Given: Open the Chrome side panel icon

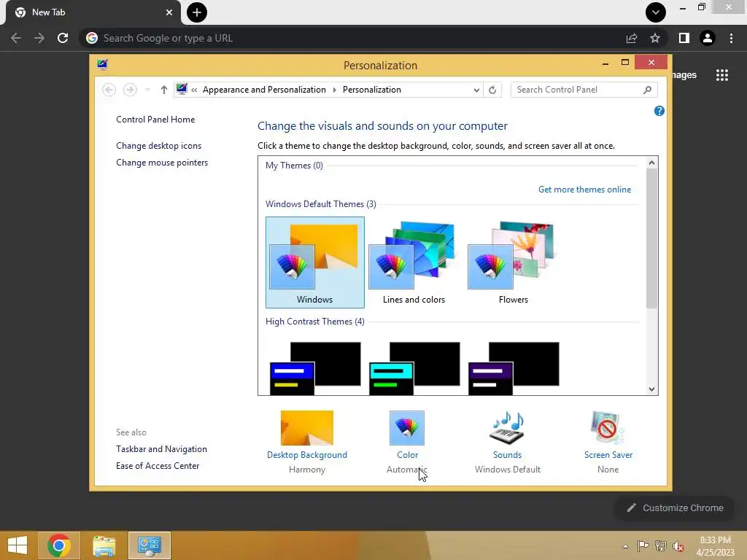Looking at the screenshot, I should tap(684, 38).
